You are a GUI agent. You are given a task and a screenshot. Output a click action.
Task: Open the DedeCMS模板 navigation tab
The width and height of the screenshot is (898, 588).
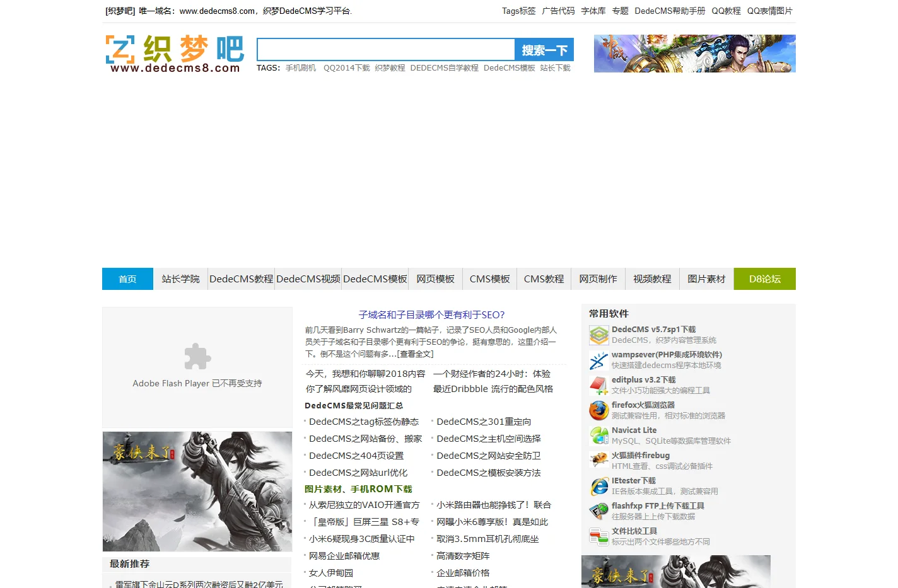coord(375,279)
